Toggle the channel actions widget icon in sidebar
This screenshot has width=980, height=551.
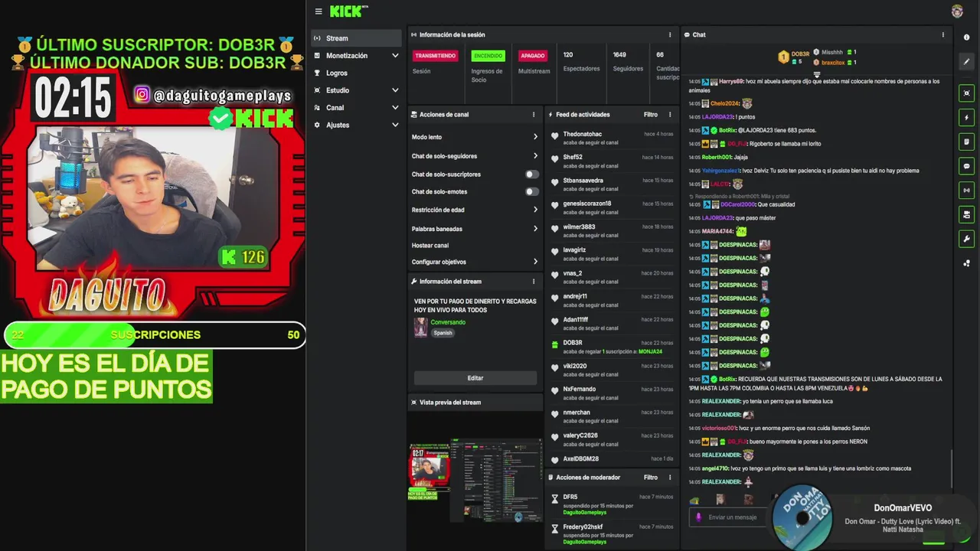tap(966, 215)
